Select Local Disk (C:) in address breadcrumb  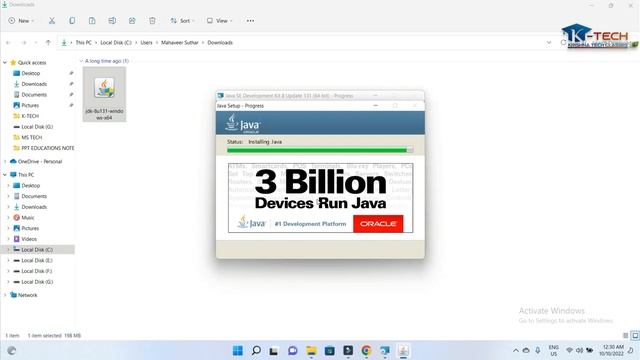point(116,42)
